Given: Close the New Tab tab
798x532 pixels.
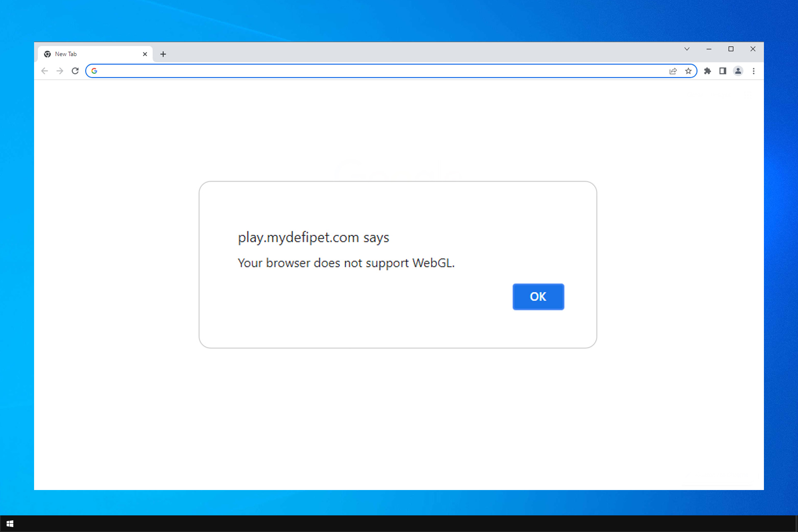Looking at the screenshot, I should [x=145, y=54].
